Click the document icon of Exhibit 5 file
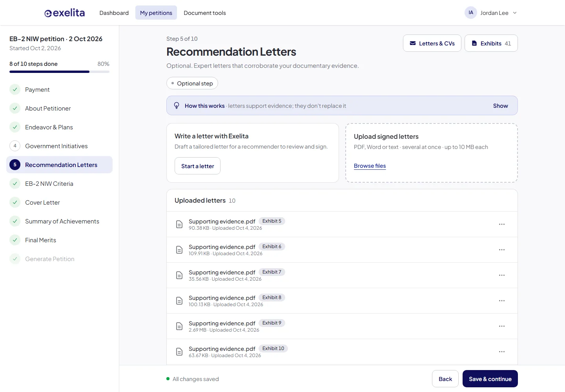This screenshot has width=565, height=392. click(179, 224)
